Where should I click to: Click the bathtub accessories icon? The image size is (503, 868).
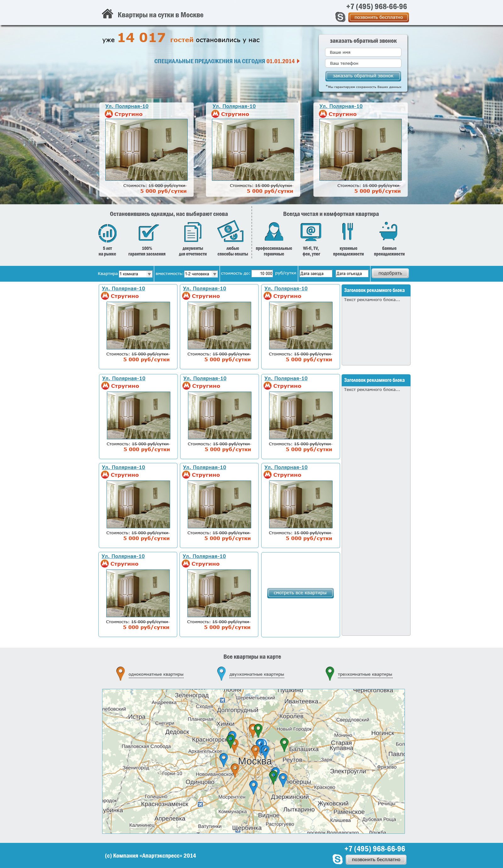pyautogui.click(x=389, y=231)
